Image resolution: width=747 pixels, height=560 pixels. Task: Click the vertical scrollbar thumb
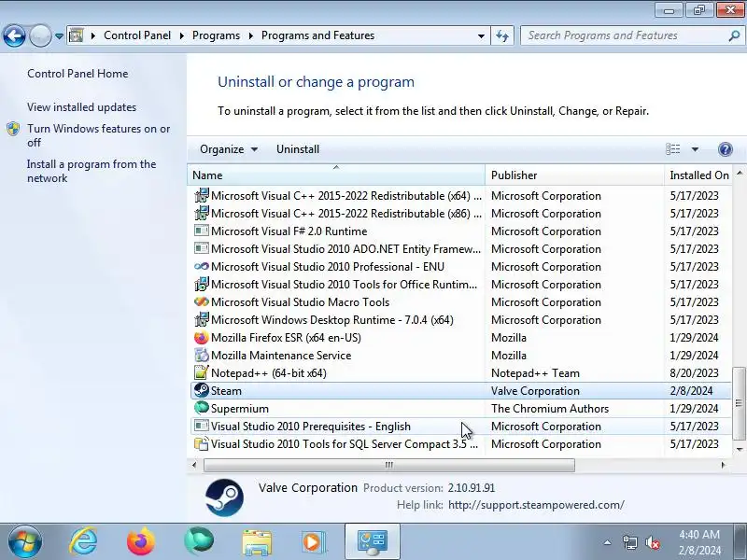[x=739, y=403]
